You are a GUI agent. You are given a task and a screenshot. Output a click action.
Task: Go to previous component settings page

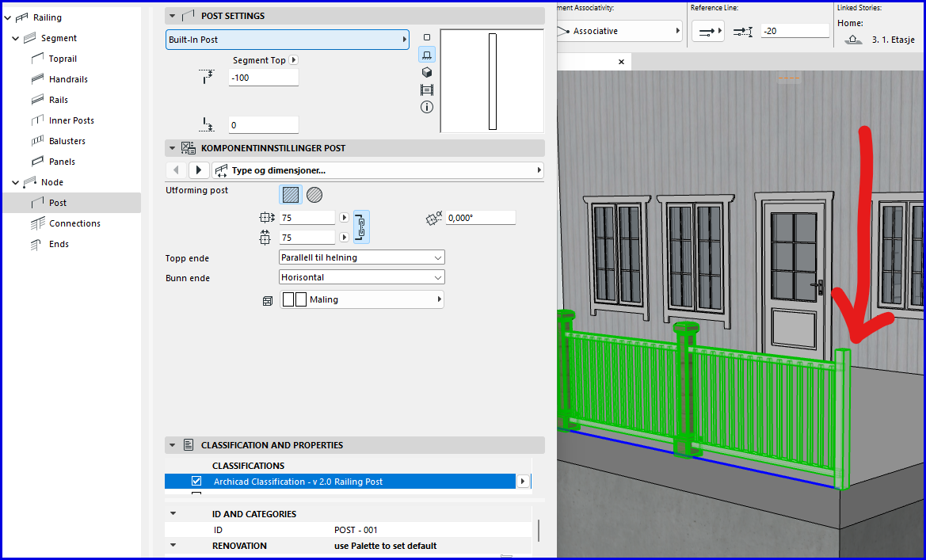[176, 170]
